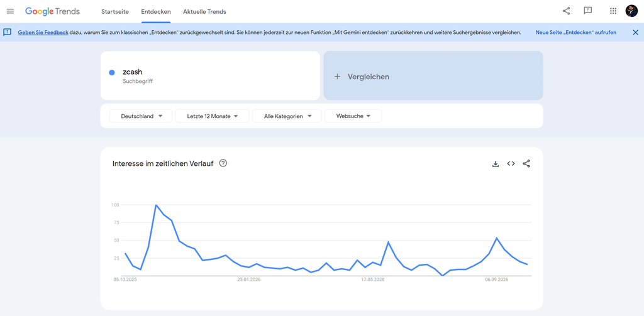
Task: Open the Deutschland region dropdown
Action: click(142, 116)
